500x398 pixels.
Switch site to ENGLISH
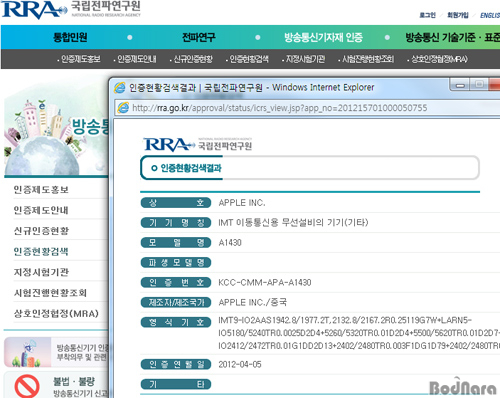pyautogui.click(x=490, y=15)
